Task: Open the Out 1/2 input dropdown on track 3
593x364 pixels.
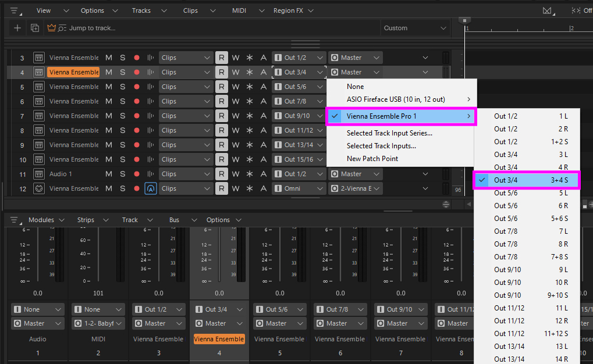Action: pos(299,58)
